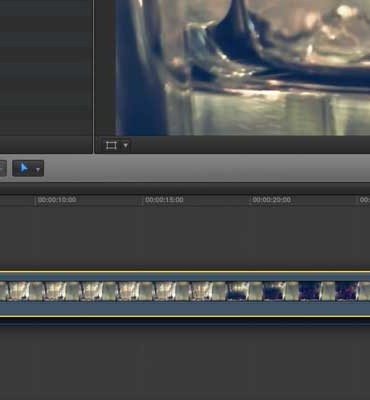
Task: Choose the blue arrow Select tool
Action: click(x=24, y=168)
